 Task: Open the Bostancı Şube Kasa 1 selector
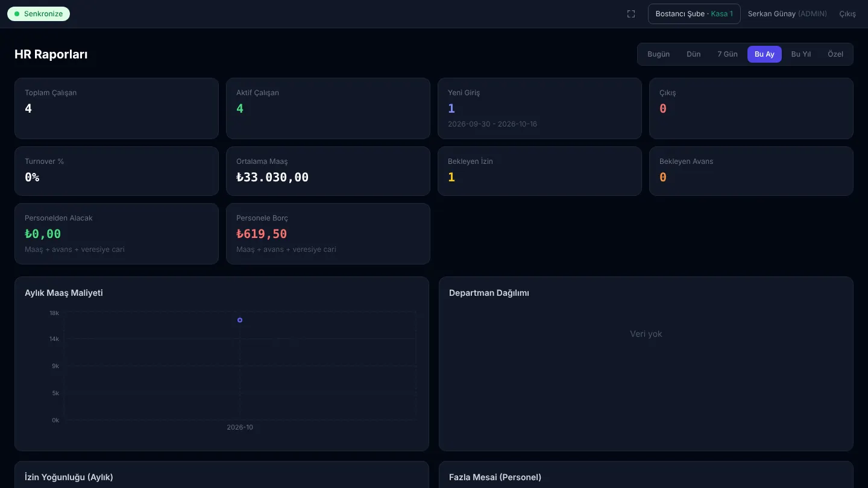[694, 14]
